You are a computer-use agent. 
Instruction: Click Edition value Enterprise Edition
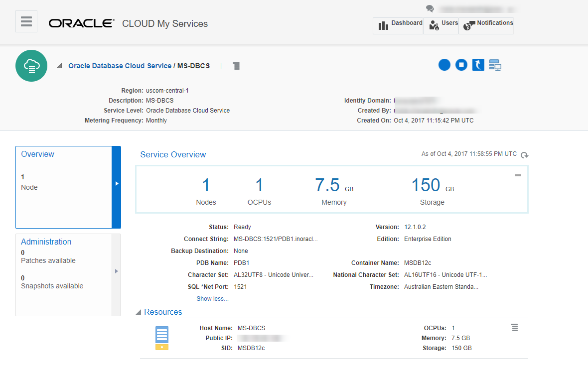pyautogui.click(x=428, y=239)
